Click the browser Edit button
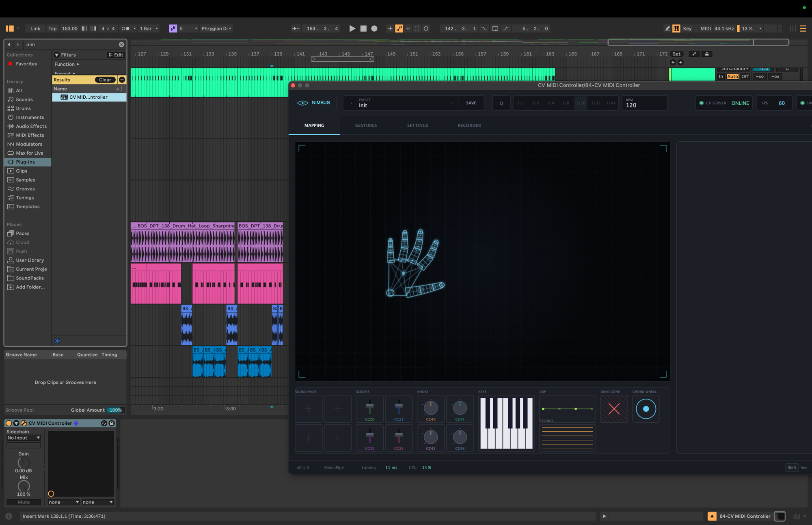812x525 pixels. click(x=116, y=55)
